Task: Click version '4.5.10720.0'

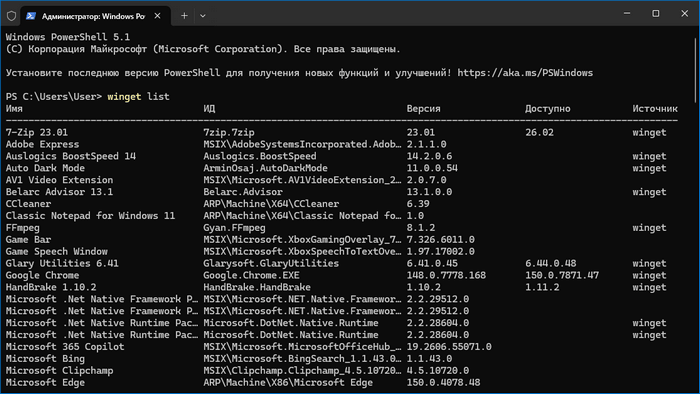Action: tap(438, 370)
